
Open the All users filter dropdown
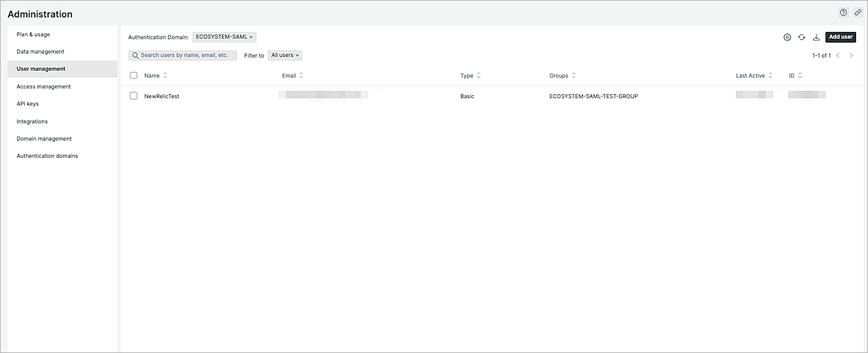coord(285,56)
